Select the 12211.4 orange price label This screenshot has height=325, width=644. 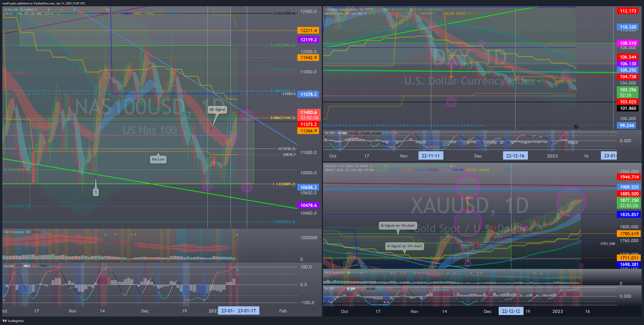point(308,30)
